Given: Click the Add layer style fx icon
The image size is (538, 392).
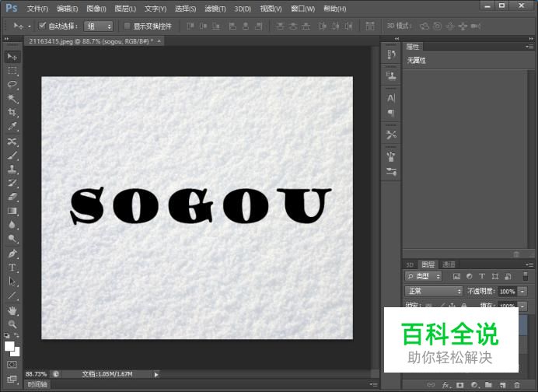Looking at the screenshot, I should coord(445,385).
